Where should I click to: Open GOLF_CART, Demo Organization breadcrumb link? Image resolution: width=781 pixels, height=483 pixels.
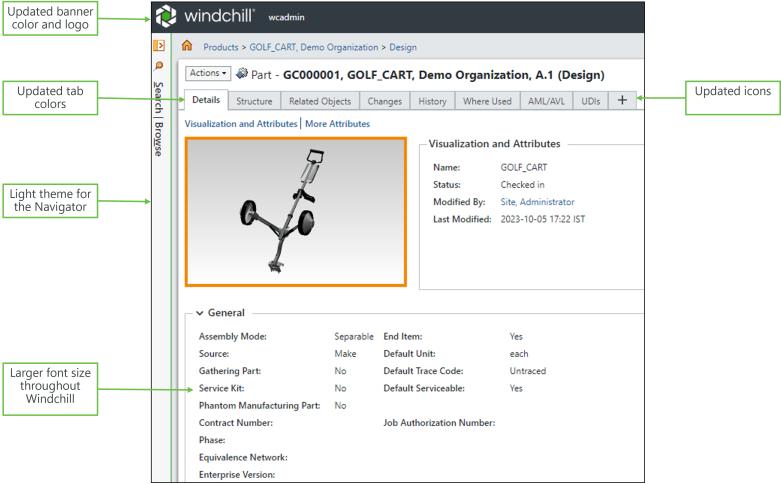click(x=314, y=47)
